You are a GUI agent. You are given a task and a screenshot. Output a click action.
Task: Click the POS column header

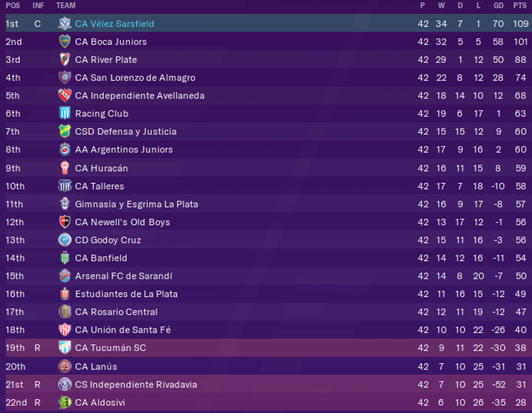[13, 6]
